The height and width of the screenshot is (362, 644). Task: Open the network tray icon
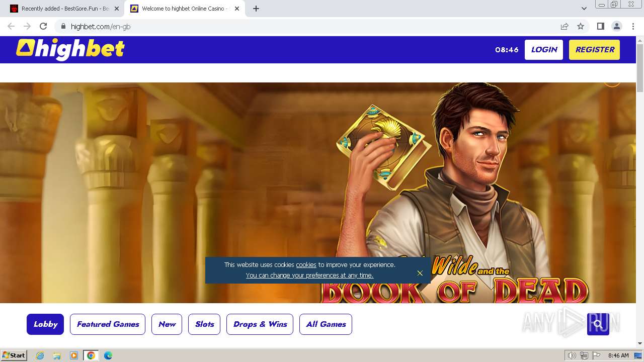584,355
